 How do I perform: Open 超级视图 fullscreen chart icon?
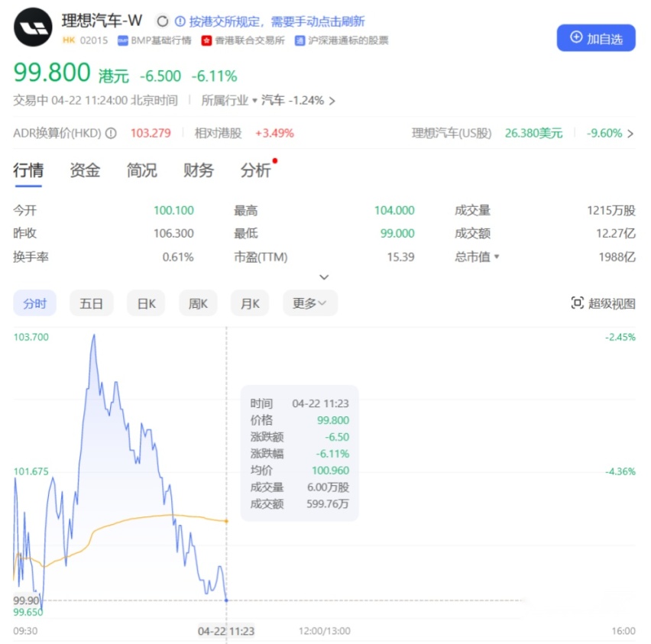pos(577,303)
